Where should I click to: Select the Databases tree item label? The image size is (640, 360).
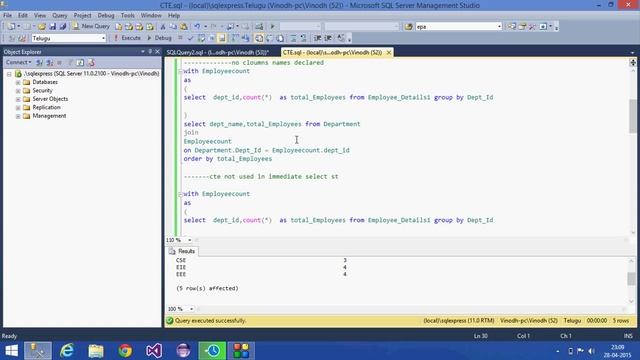[x=45, y=82]
